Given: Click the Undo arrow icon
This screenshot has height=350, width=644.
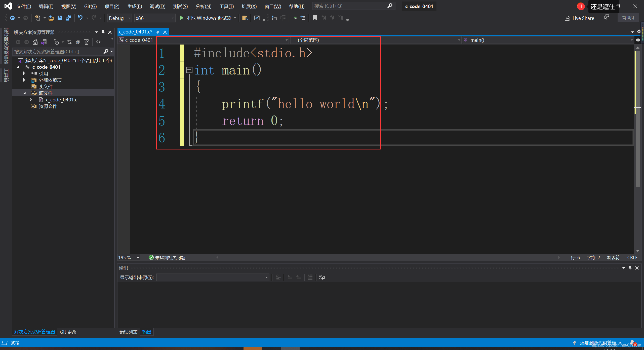Looking at the screenshot, I should click(80, 18).
